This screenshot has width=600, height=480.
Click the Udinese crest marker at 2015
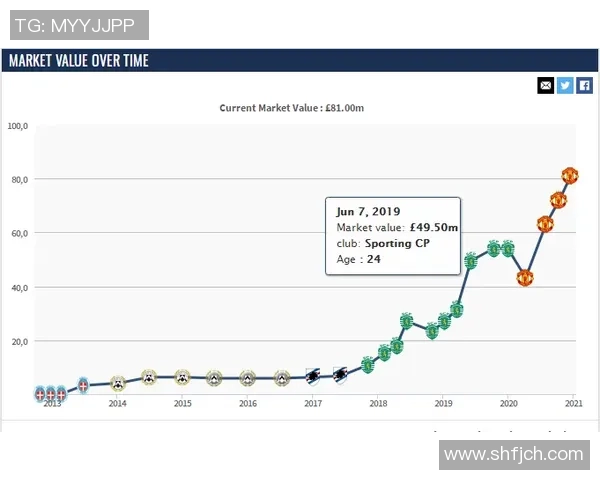point(182,378)
